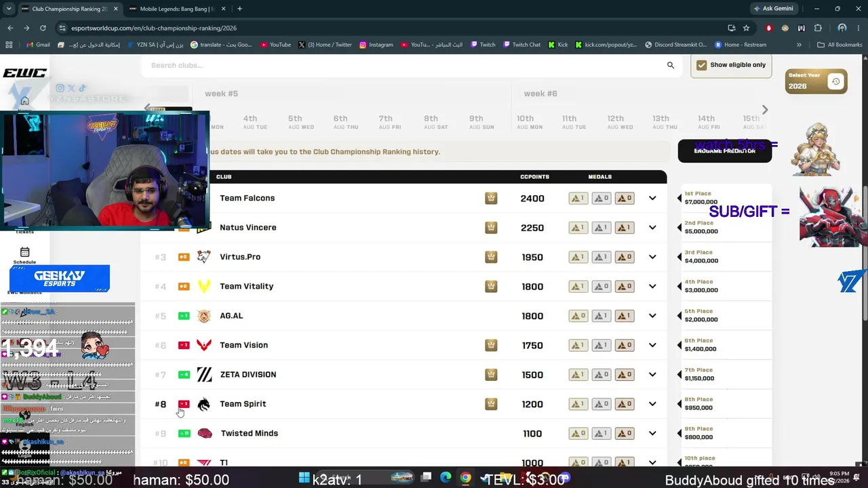This screenshot has height=488, width=868.
Task: Bookmark this page with the star icon
Action: point(746,28)
